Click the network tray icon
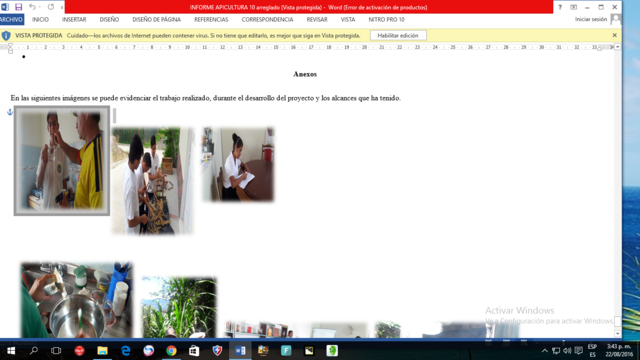The image size is (640, 360). pyautogui.click(x=556, y=351)
